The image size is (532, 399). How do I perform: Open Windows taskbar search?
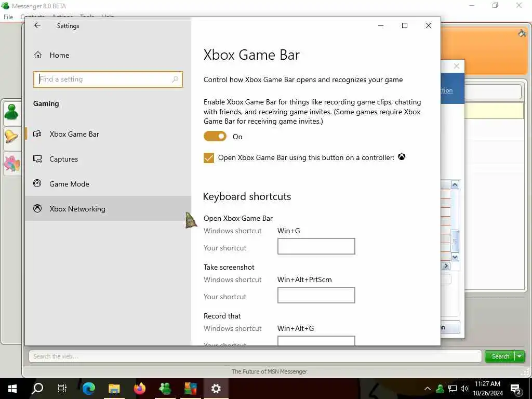pos(37,389)
